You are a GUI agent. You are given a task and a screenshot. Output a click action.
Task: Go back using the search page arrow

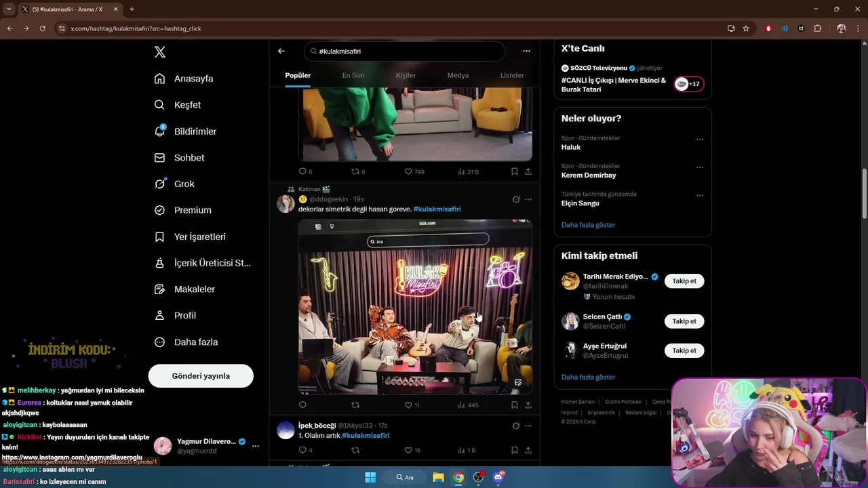point(281,51)
